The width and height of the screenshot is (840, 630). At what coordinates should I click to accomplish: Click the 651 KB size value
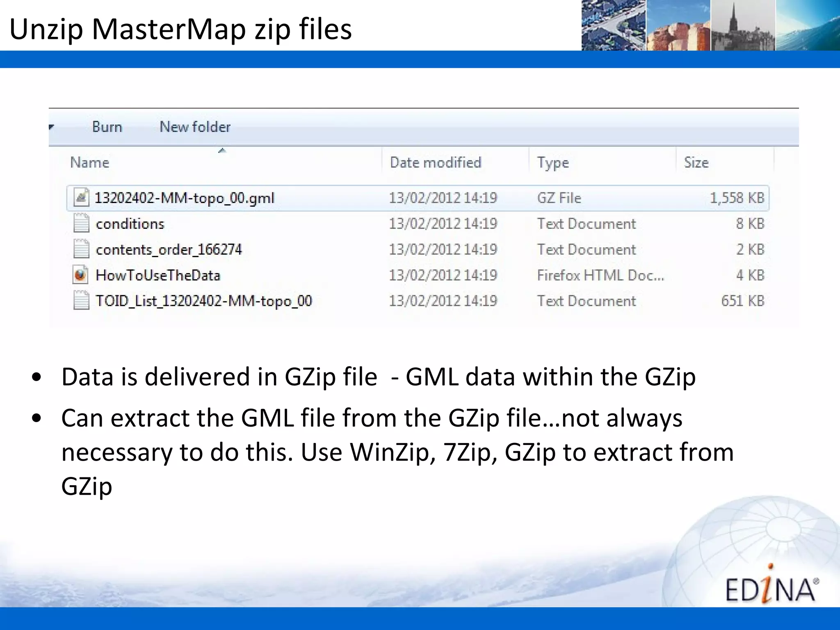pos(743,301)
